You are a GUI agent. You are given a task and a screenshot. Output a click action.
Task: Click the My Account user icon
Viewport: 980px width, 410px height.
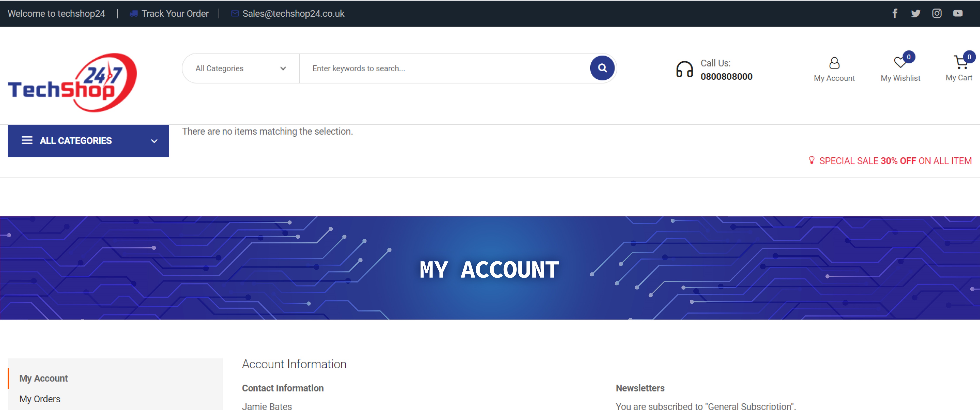click(834, 63)
